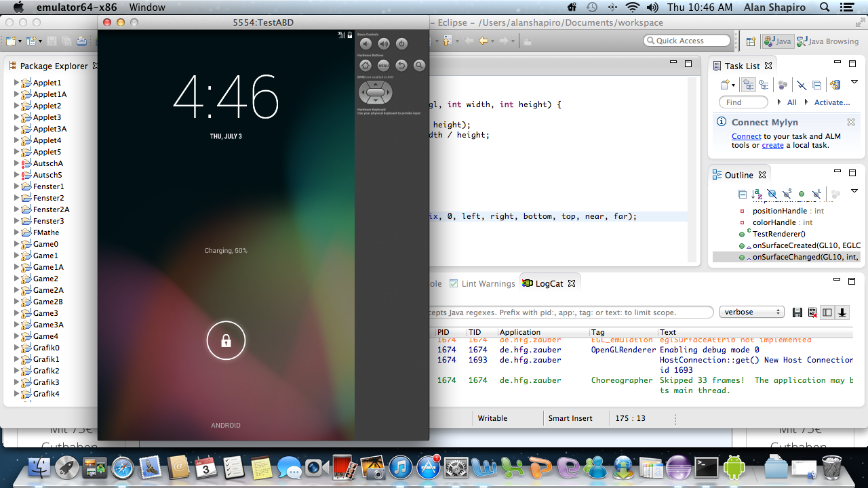Screen dimensions: 868x488
Task: Toggle Hide Non-Public Members in Outline
Action: point(802,194)
